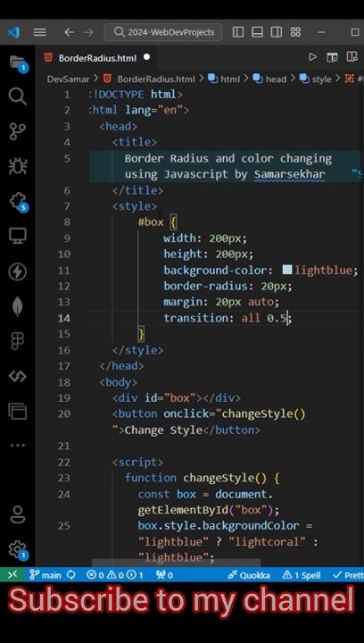The height and width of the screenshot is (643, 364).
Task: Show additional views ellipsis in activity bar
Action: pos(18,446)
